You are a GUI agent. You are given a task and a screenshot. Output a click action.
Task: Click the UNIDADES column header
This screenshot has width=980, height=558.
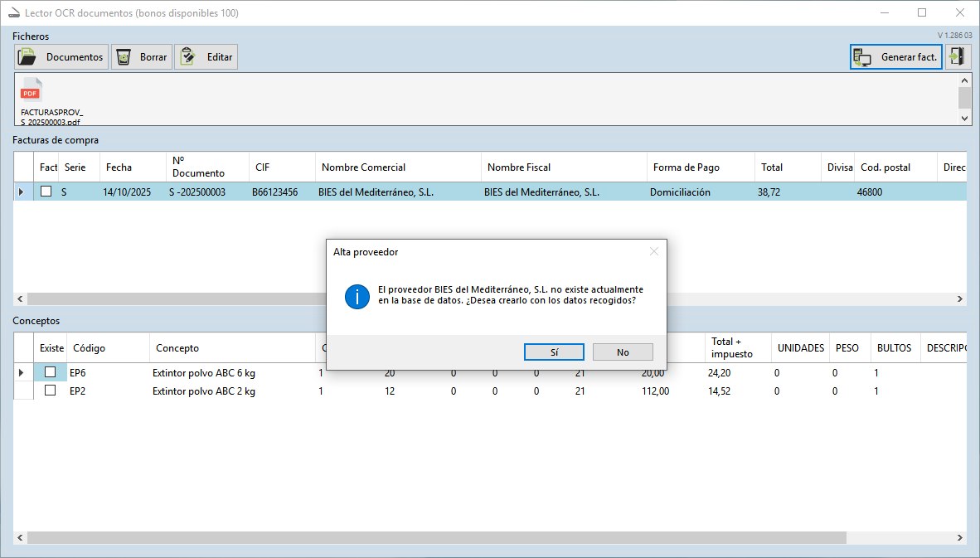pyautogui.click(x=801, y=347)
